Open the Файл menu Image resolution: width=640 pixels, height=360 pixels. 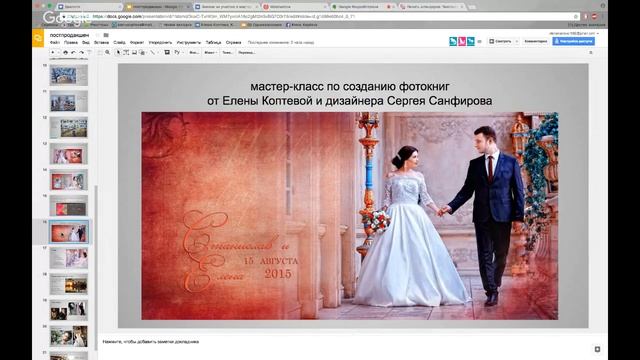click(x=55, y=42)
